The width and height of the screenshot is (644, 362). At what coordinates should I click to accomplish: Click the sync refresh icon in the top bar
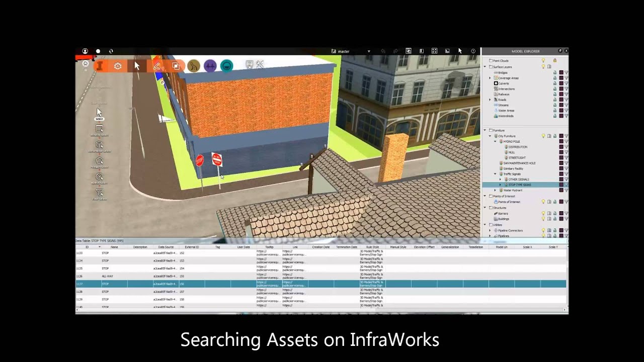pyautogui.click(x=111, y=51)
